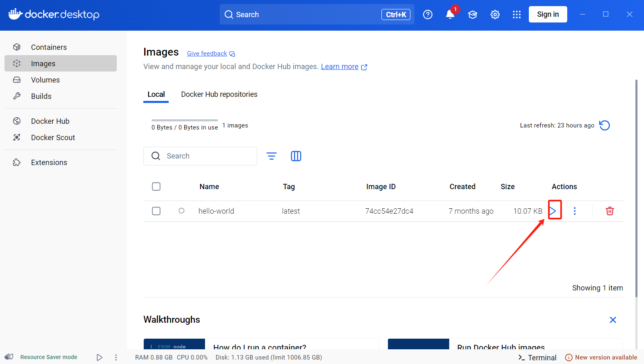Click Resource Saver mode whale icon

pyautogui.click(x=9, y=357)
